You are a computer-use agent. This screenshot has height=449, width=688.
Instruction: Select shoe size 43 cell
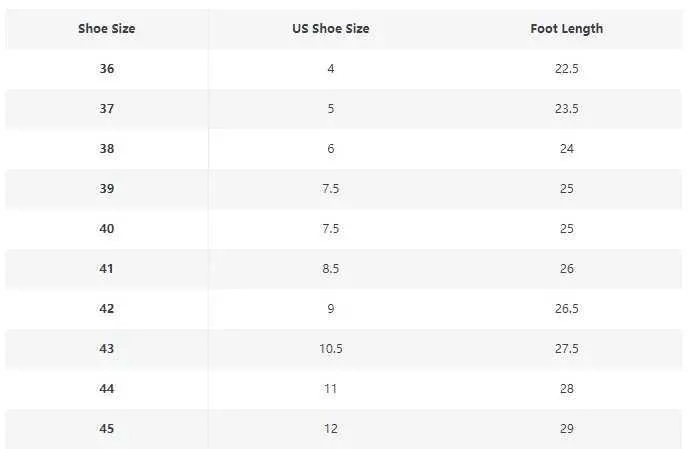click(x=107, y=348)
